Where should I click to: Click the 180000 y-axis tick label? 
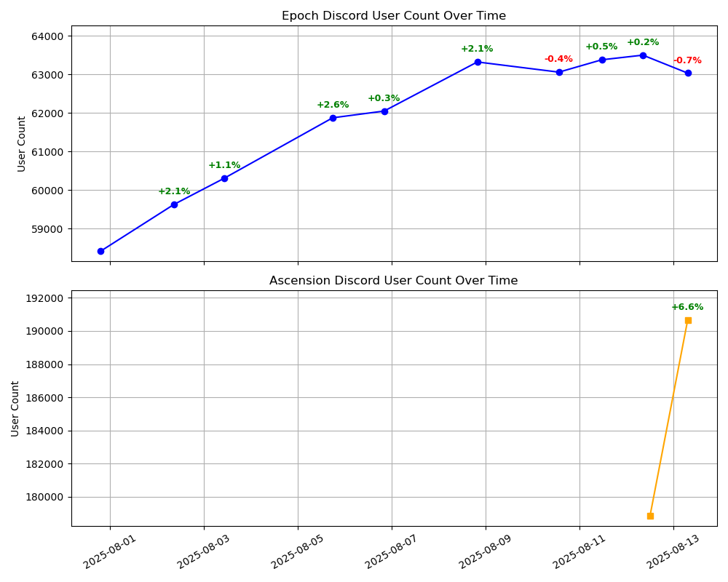pos(44,498)
